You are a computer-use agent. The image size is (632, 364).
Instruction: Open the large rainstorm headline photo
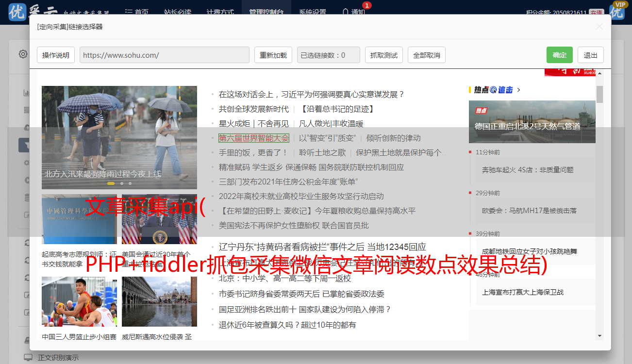[x=119, y=137]
